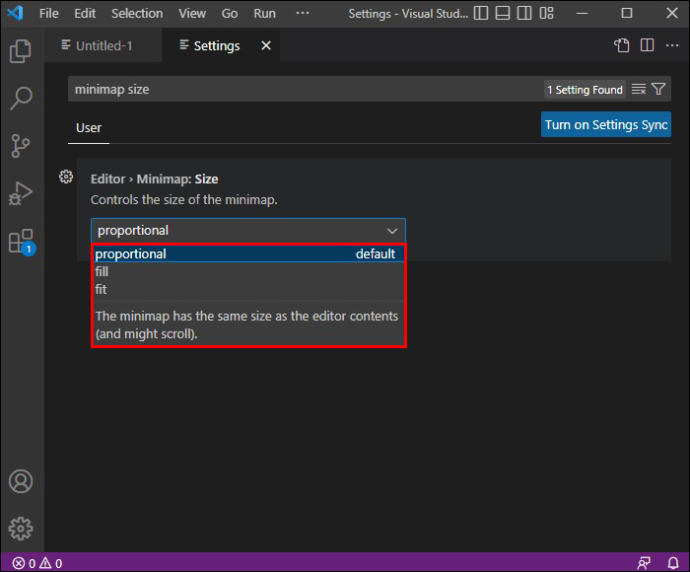This screenshot has width=690, height=572.
Task: Open the settings filter funnel
Action: (658, 89)
